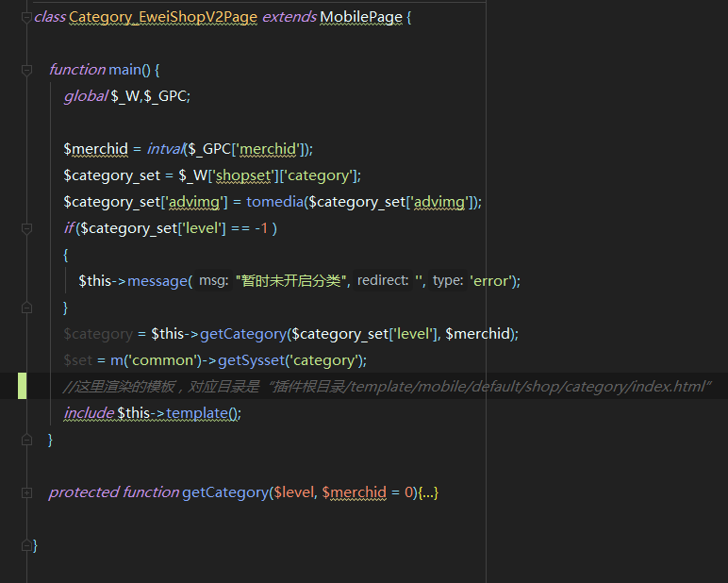Click the 'redirect:' parameter hint
This screenshot has height=583, width=728.
point(383,280)
